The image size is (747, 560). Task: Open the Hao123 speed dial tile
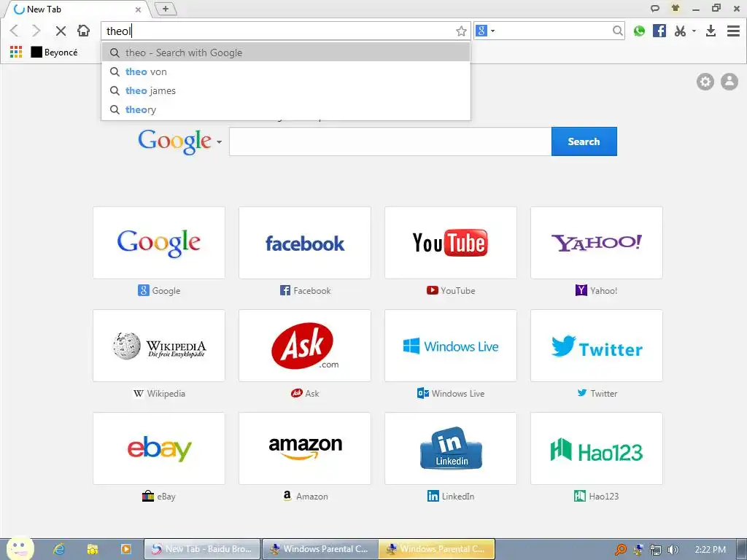(x=597, y=448)
